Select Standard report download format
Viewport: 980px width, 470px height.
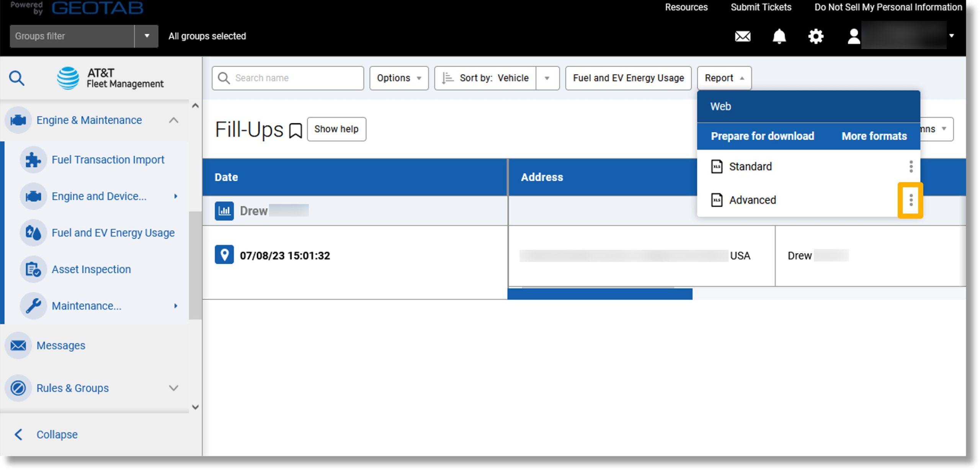click(750, 166)
